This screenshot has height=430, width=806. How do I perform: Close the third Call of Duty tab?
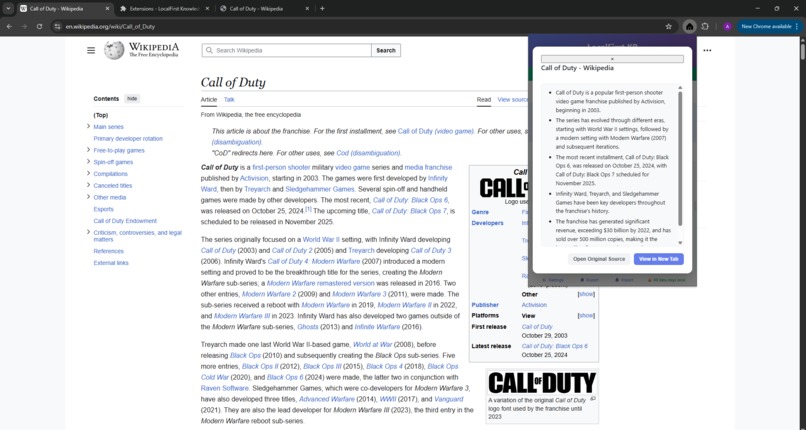pyautogui.click(x=307, y=9)
